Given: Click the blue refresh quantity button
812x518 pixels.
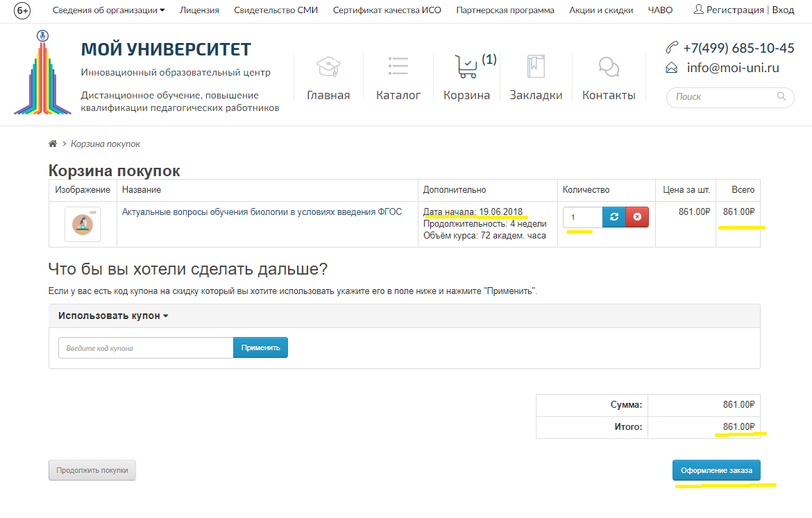Looking at the screenshot, I should pos(614,217).
